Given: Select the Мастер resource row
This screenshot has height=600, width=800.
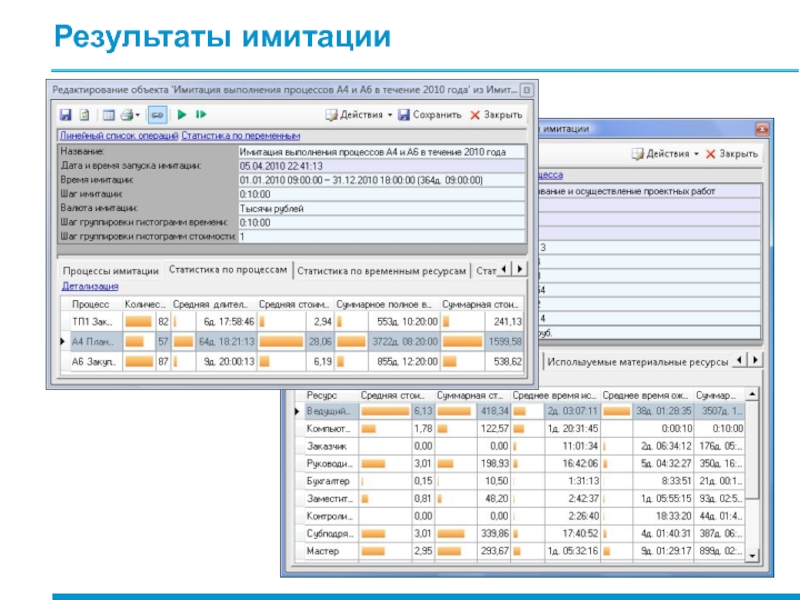Looking at the screenshot, I should click(520, 551).
